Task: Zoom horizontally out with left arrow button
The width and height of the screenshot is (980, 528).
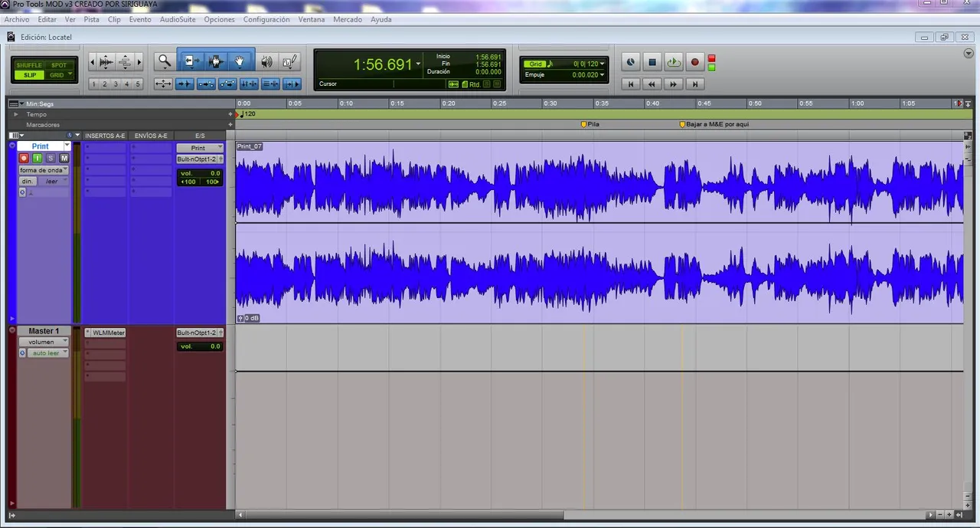Action: point(93,61)
